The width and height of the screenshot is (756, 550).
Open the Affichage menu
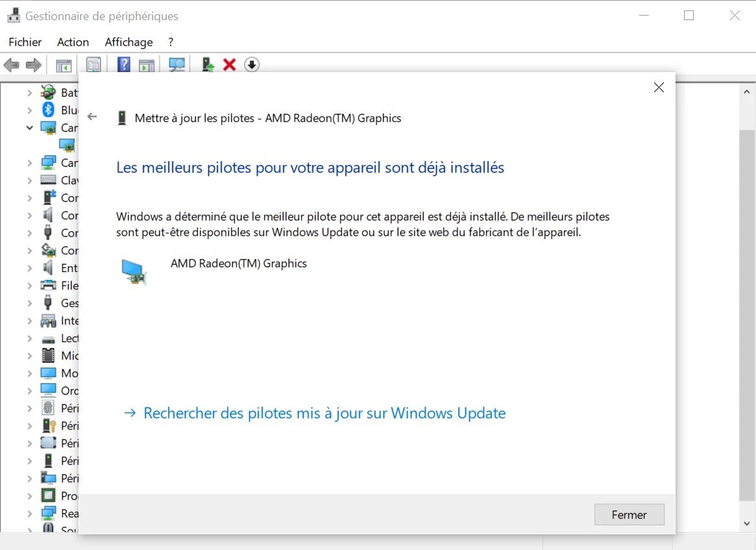click(128, 42)
